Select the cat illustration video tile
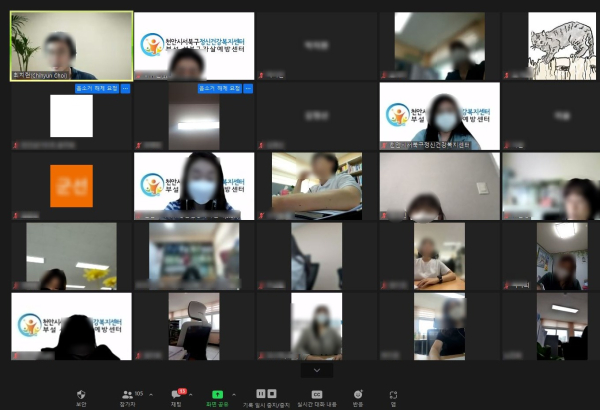 pos(561,46)
